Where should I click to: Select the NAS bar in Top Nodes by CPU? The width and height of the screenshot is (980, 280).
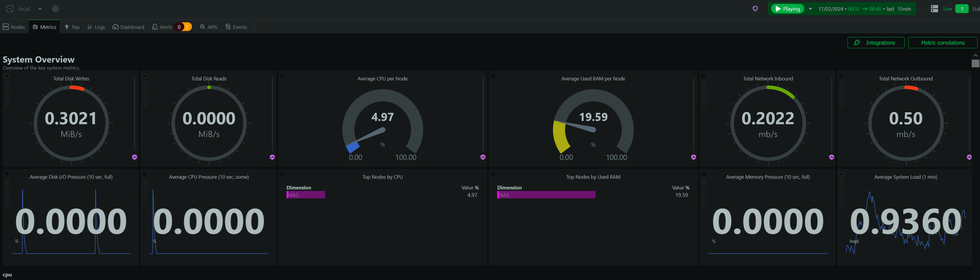coord(306,195)
